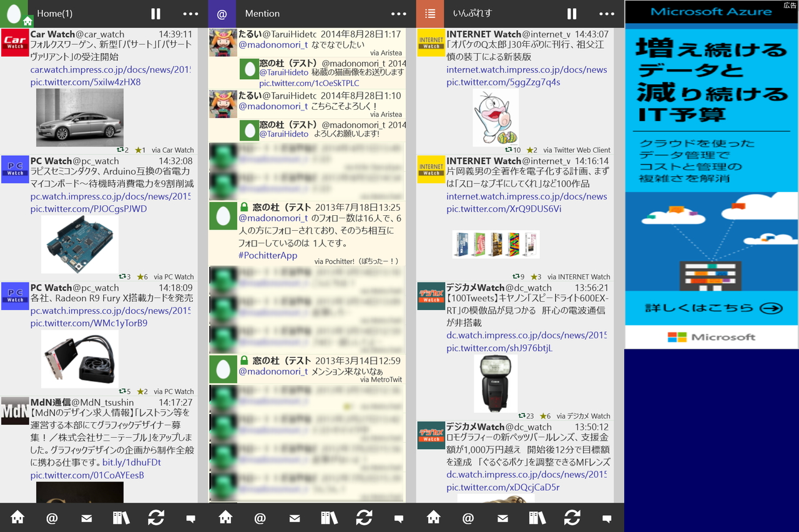This screenshot has height=532, width=799.
Task: Refresh the Mention column timeline
Action: click(364, 518)
